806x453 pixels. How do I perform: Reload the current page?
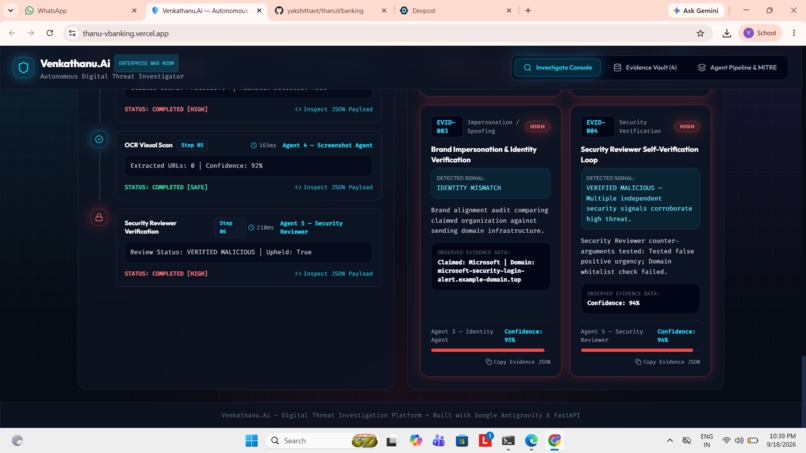[49, 33]
